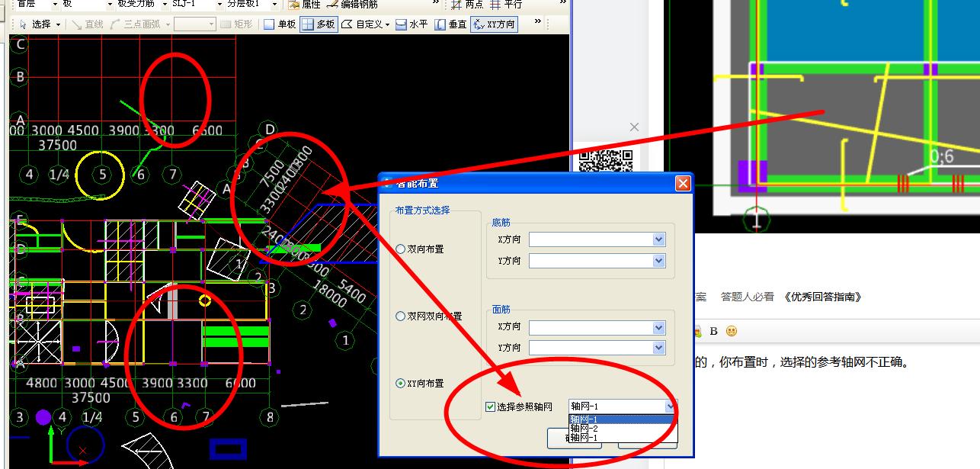The height and width of the screenshot is (469, 980).
Task: Click axis bubble 8 at drawing bottom
Action: pyautogui.click(x=269, y=417)
